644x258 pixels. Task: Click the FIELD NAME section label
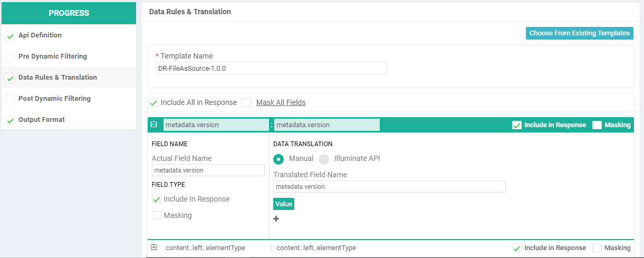coord(170,144)
